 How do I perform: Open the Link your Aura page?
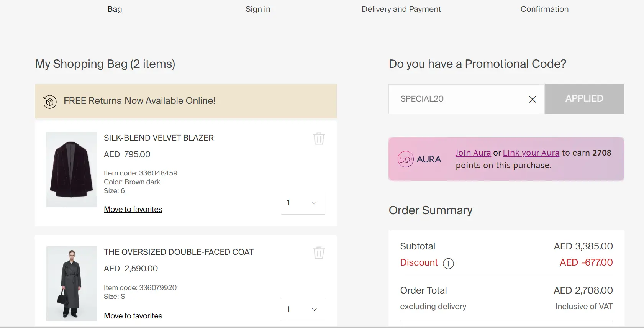[x=531, y=153]
